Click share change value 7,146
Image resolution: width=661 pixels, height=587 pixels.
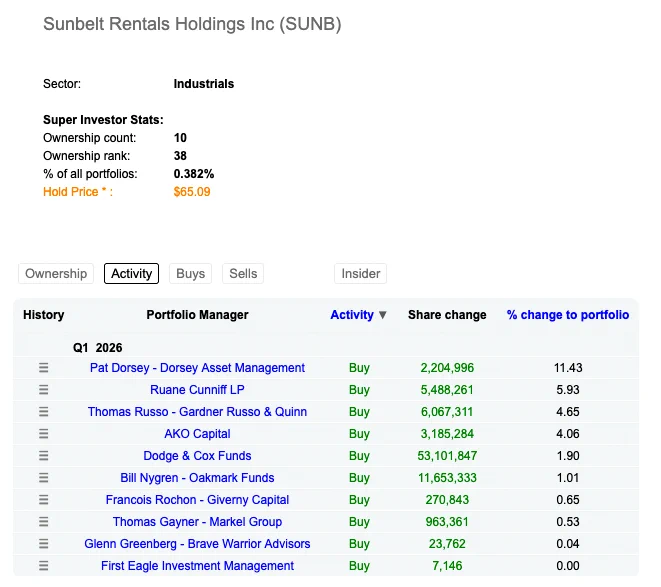pos(447,565)
